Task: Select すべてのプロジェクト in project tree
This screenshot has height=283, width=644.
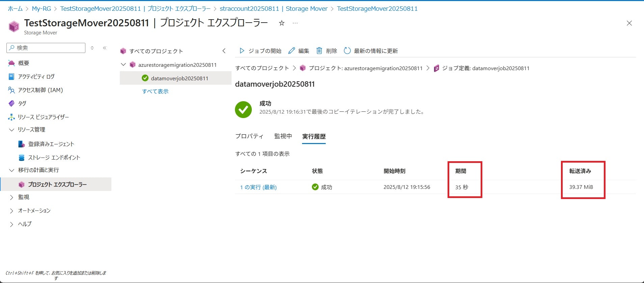Action: 156,51
